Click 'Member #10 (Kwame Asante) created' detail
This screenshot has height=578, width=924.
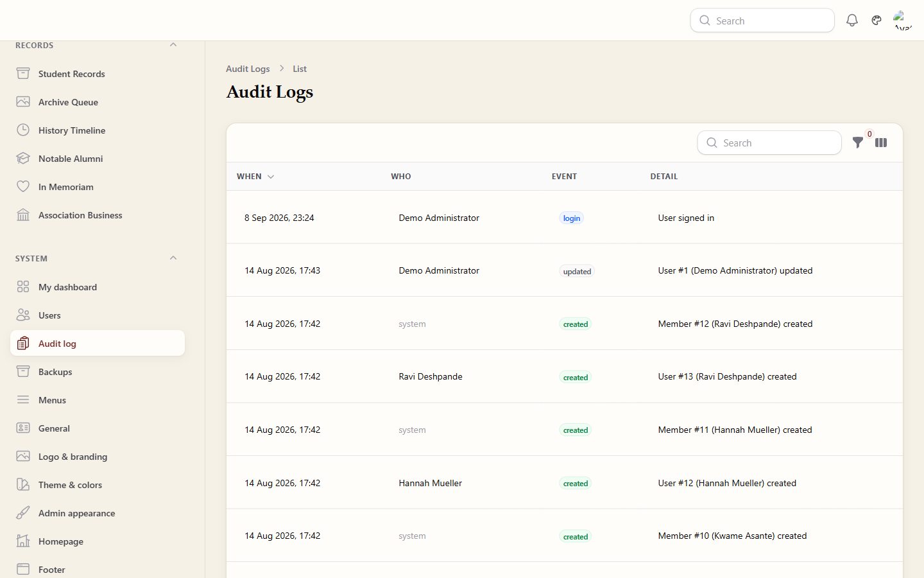pos(732,536)
